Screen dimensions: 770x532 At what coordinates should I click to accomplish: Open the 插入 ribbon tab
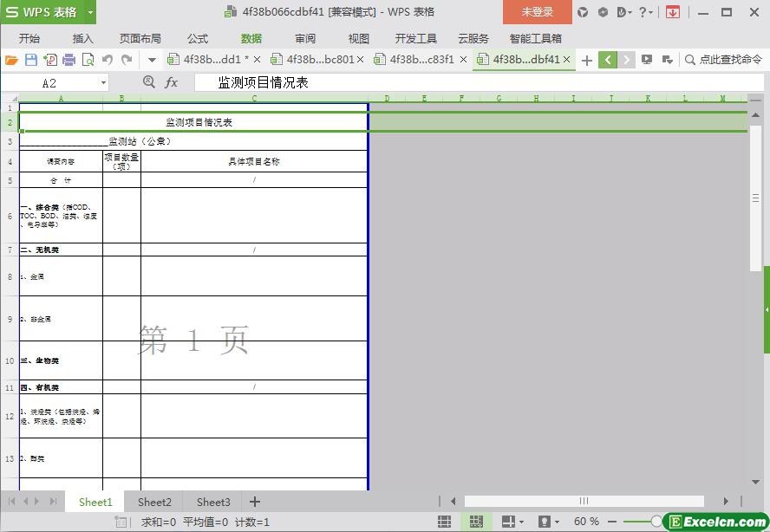point(82,39)
